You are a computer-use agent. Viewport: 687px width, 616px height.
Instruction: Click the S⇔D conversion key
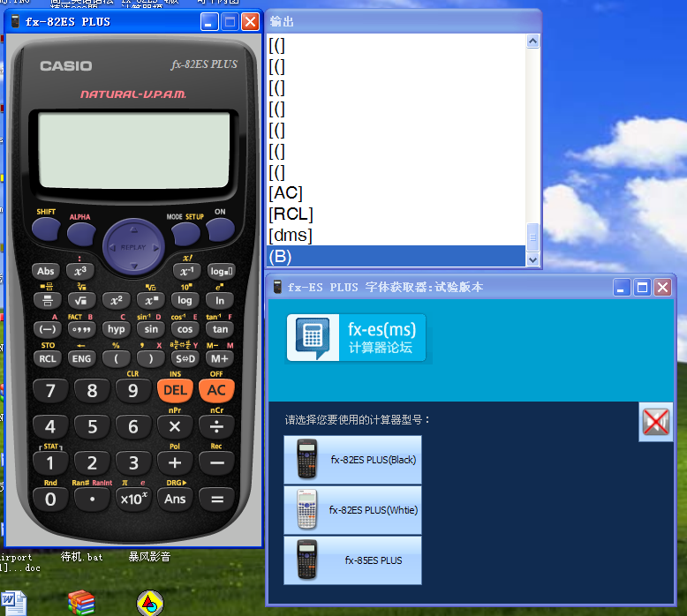tap(185, 358)
